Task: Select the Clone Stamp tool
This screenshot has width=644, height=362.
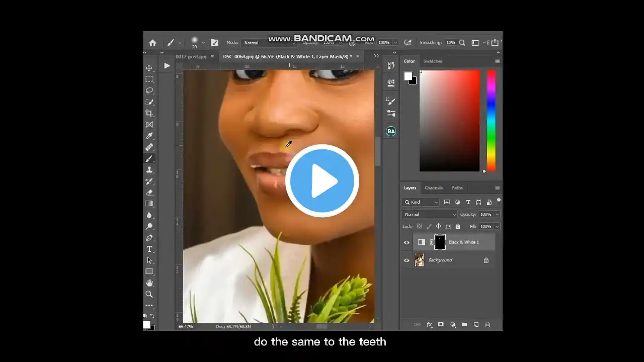Action: pyautogui.click(x=149, y=170)
